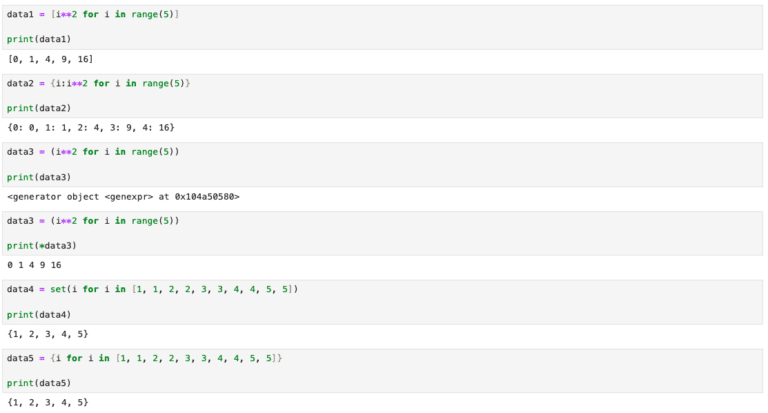Click the data3 line above print(*data3)
Screen dimensions: 768x413
coord(93,220)
